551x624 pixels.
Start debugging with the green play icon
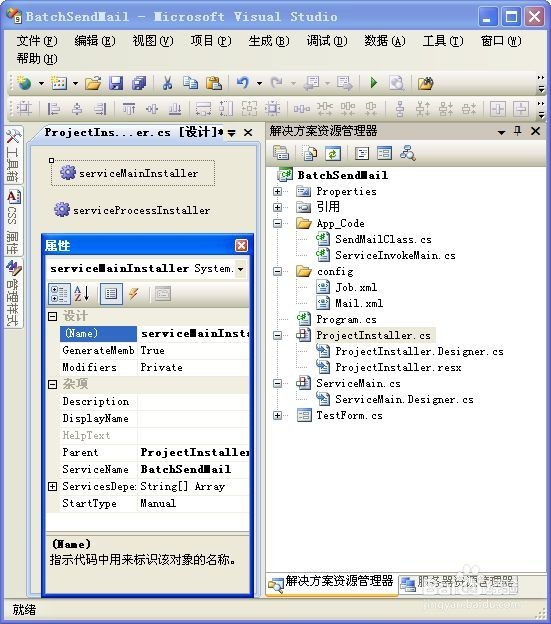pos(373,83)
